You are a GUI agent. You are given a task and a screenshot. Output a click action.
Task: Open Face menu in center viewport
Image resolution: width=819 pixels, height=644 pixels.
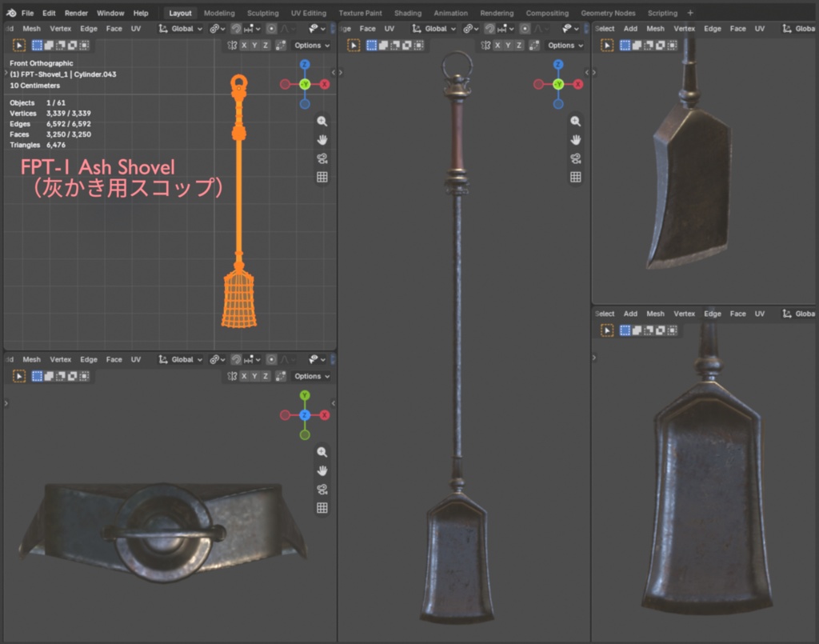(x=368, y=29)
